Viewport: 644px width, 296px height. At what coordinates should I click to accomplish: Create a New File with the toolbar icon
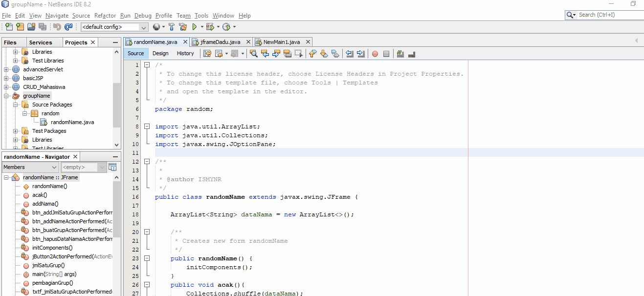(x=9, y=27)
